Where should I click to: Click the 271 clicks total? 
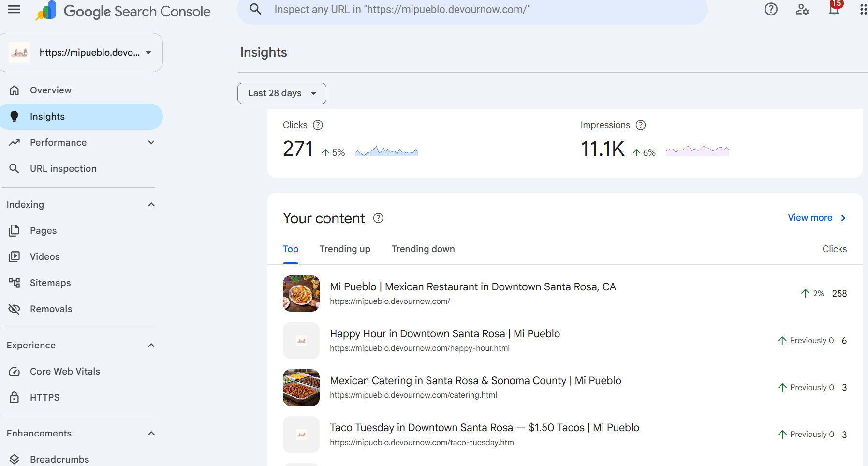pos(298,149)
